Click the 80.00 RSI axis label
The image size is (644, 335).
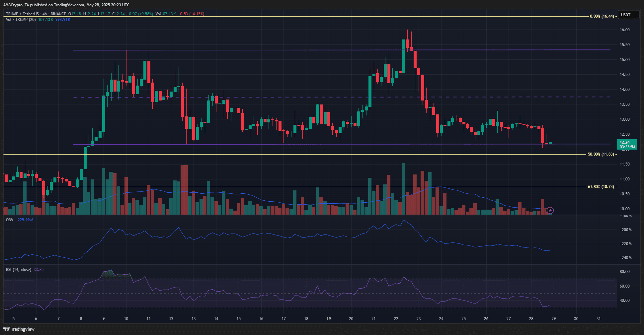click(x=625, y=272)
